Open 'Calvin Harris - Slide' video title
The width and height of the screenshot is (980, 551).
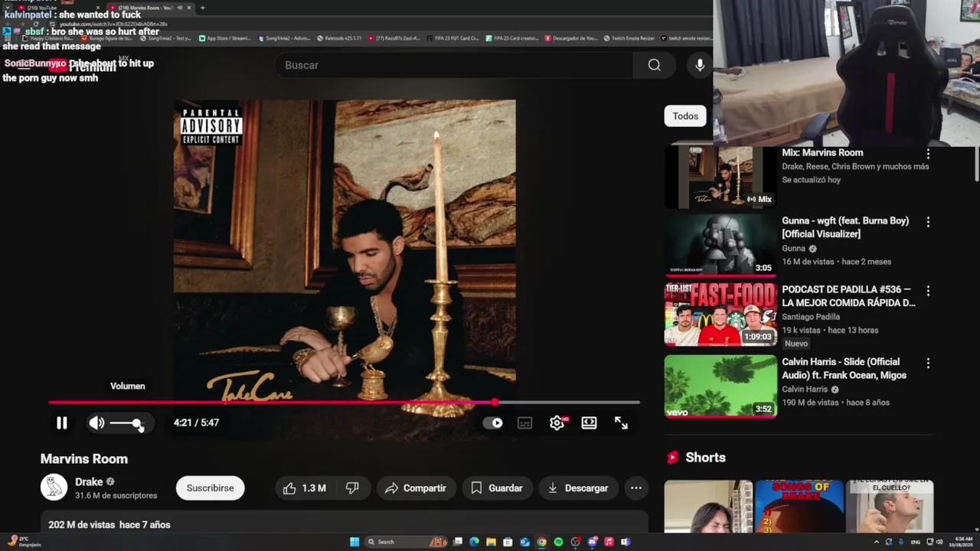[844, 368]
